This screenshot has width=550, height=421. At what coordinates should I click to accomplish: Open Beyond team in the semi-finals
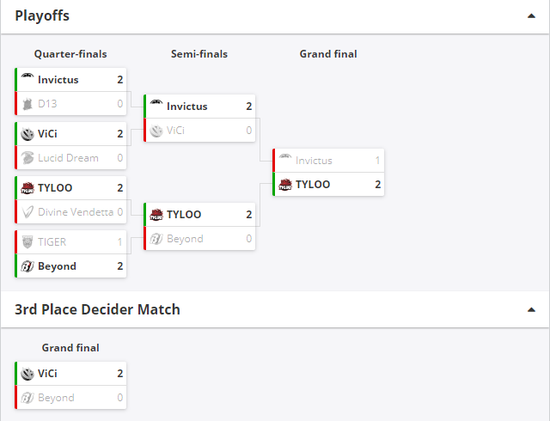[200, 239]
